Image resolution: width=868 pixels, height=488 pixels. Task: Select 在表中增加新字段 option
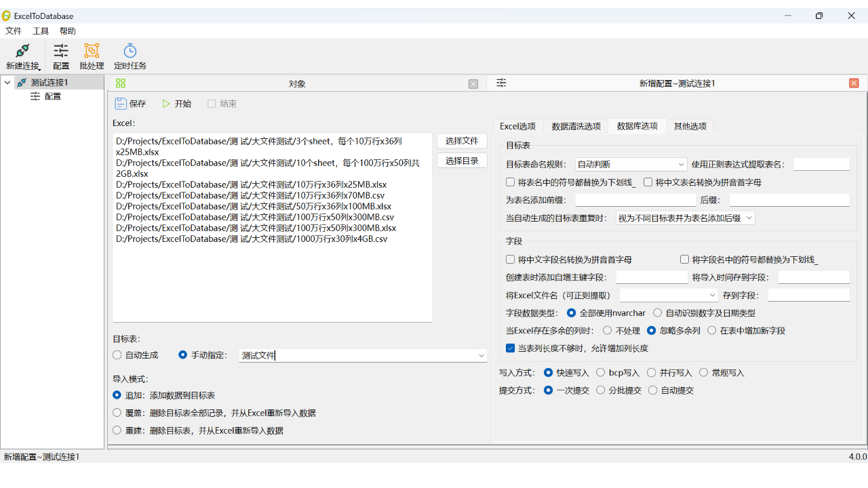pyautogui.click(x=711, y=331)
